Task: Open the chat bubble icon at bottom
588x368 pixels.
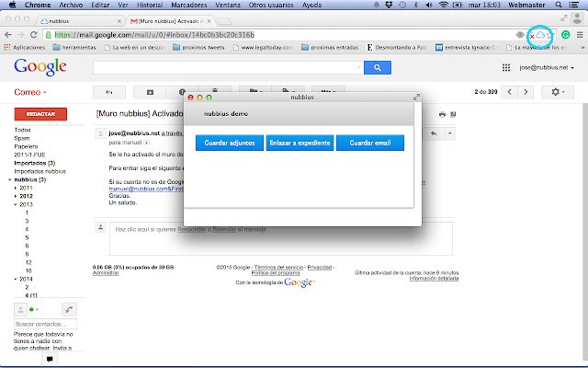Action: (49, 359)
